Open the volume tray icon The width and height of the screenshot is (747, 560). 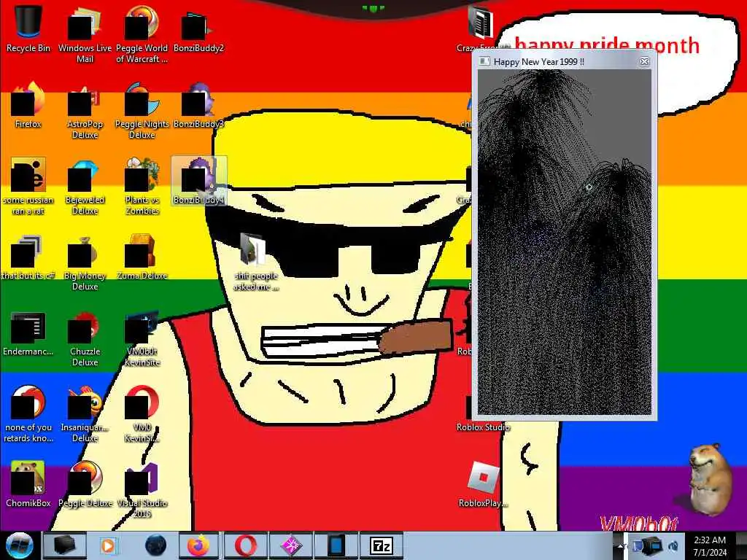tap(673, 545)
